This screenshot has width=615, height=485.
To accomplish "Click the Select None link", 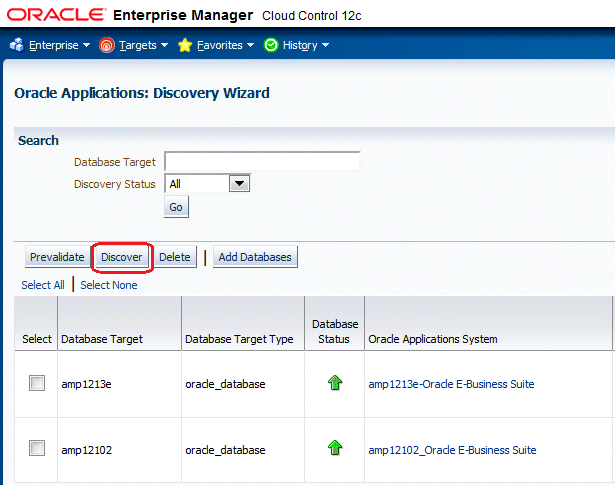I will [x=109, y=285].
